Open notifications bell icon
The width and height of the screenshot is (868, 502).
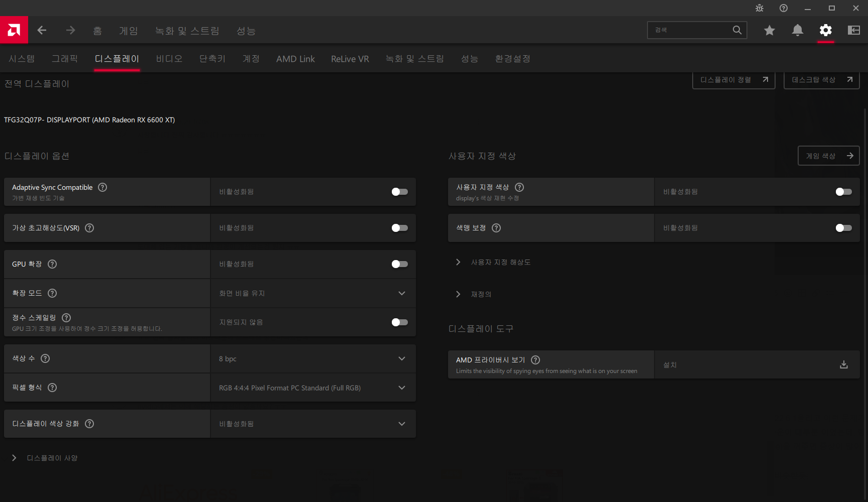point(797,30)
